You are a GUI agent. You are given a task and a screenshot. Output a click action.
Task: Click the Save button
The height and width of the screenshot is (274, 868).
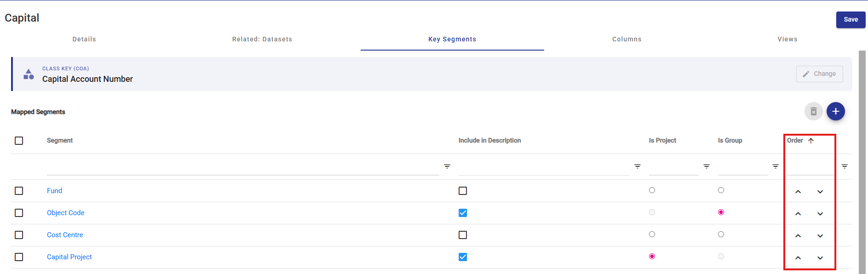pyautogui.click(x=851, y=20)
